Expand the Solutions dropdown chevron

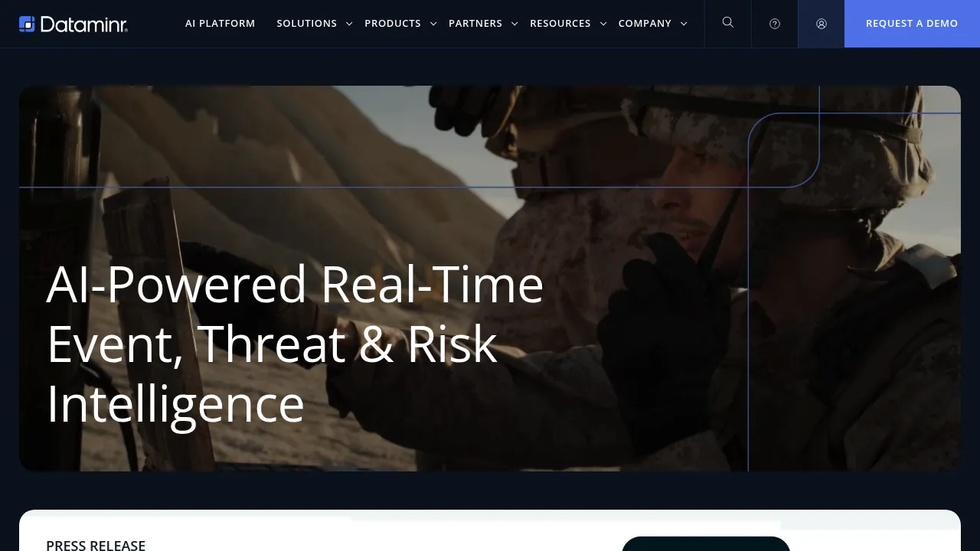click(349, 24)
